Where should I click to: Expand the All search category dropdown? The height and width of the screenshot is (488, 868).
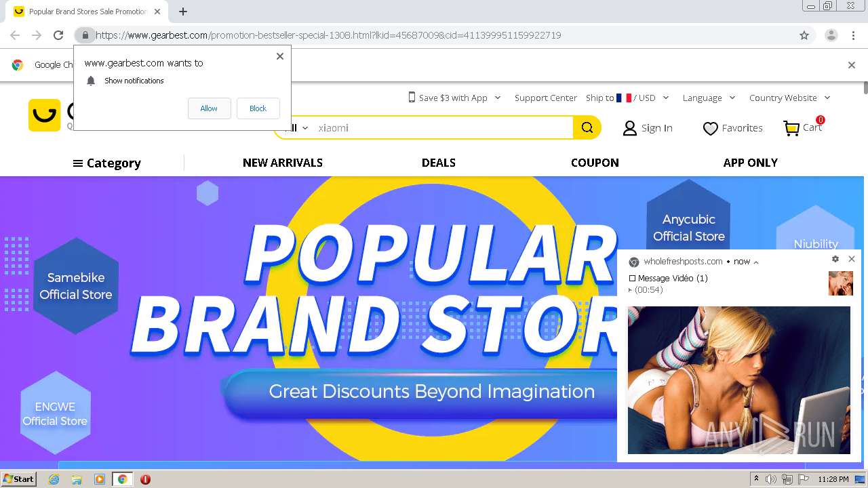[298, 127]
